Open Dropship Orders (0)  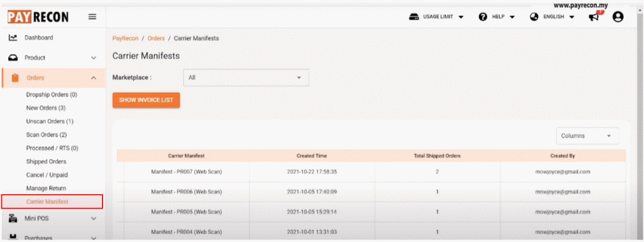(52, 95)
